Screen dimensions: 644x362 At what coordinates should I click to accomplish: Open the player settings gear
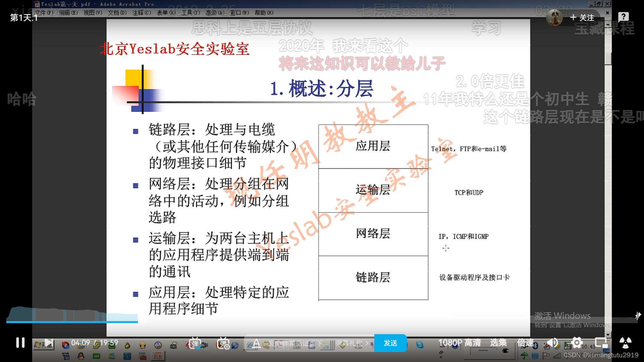coord(577,343)
